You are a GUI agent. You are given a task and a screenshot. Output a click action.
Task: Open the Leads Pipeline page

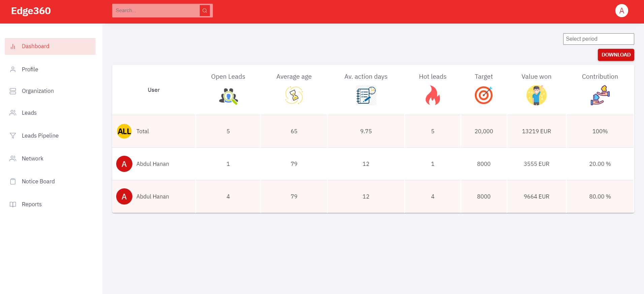(40, 136)
